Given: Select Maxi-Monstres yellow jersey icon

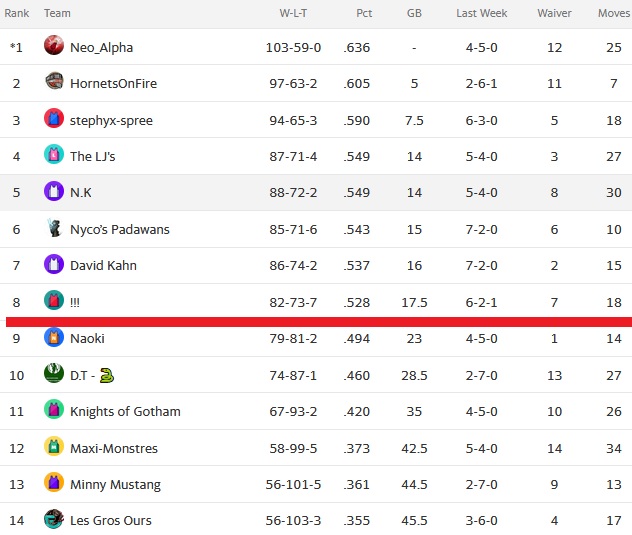Looking at the screenshot, I should 54,446.
